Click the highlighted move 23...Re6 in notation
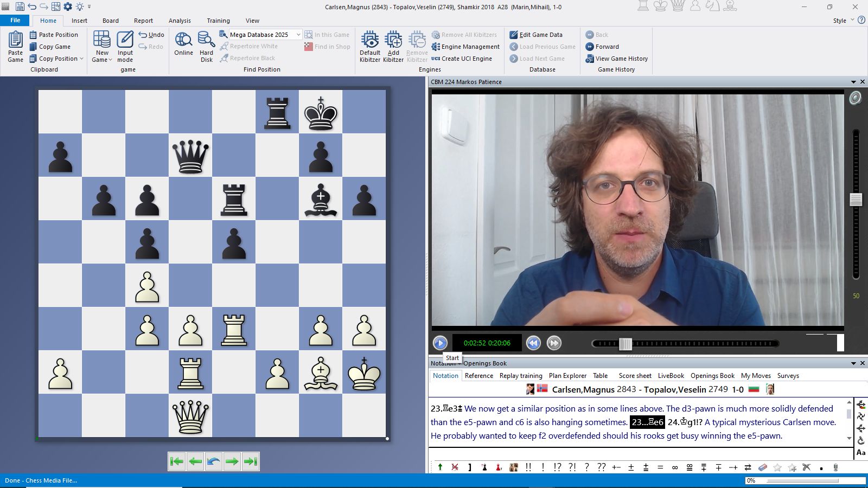The image size is (868, 488). point(647,422)
